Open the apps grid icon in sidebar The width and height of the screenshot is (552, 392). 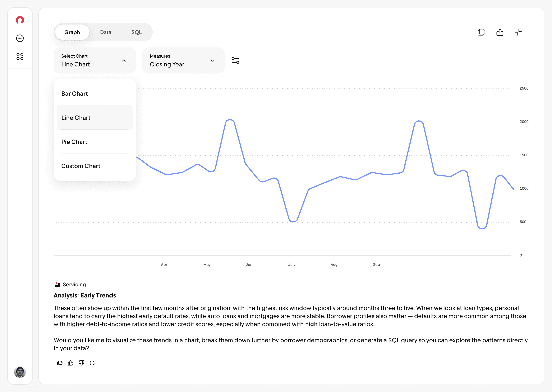(x=20, y=57)
